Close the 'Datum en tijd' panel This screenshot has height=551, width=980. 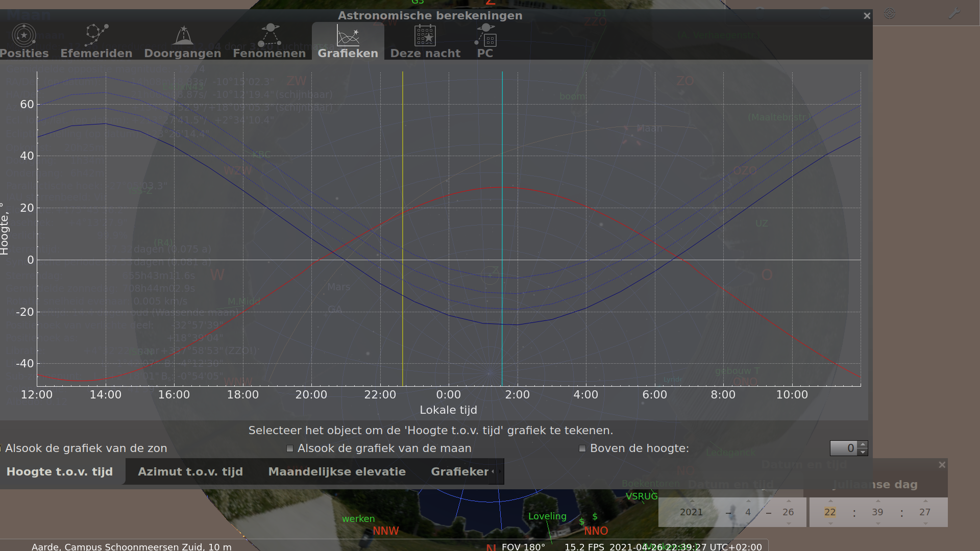click(942, 465)
